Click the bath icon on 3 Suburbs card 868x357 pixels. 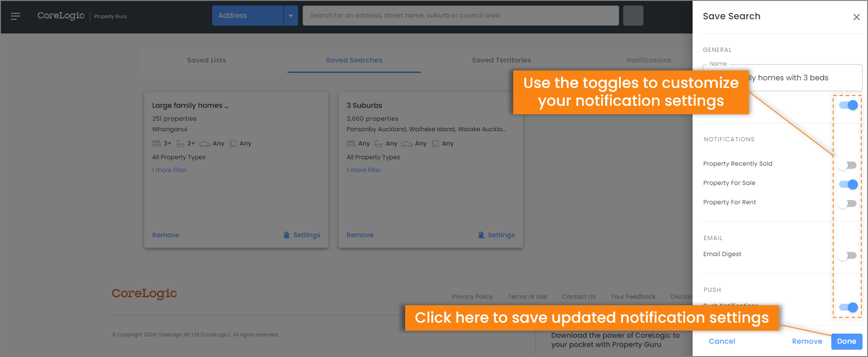(x=378, y=144)
